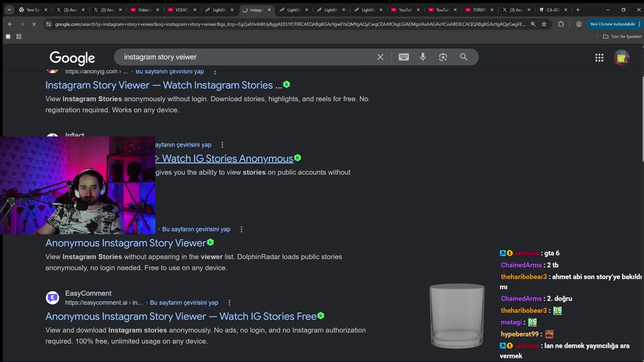
Task: Translate the Inflact result page
Action: pos(183,145)
